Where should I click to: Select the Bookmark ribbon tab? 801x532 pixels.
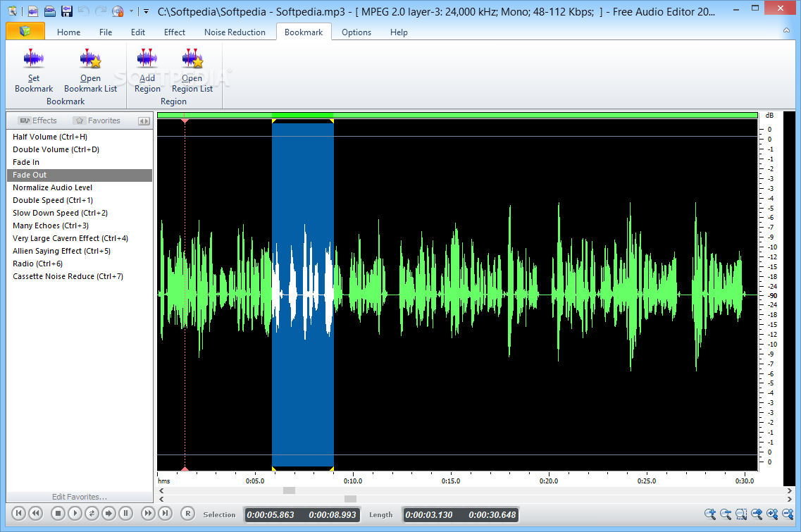pos(304,32)
